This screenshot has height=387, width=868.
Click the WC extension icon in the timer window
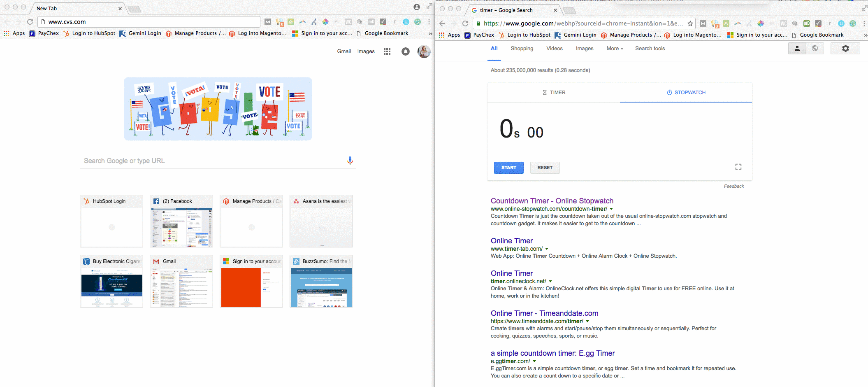(784, 23)
